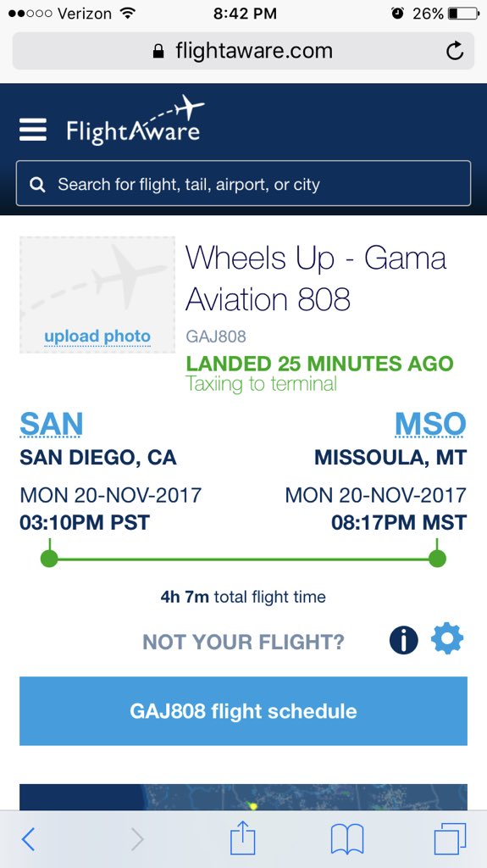Screen dimensions: 487x868
Task: Open the flight info circle icon
Action: (404, 641)
